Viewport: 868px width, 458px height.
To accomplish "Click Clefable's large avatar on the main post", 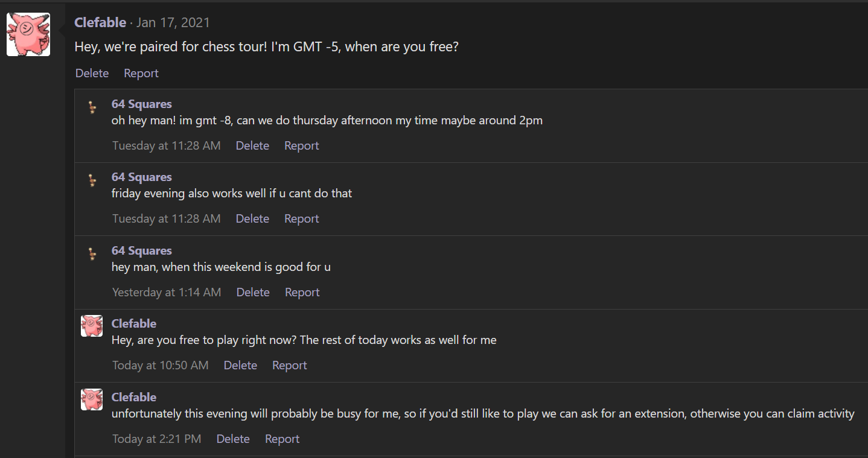I will pos(28,34).
